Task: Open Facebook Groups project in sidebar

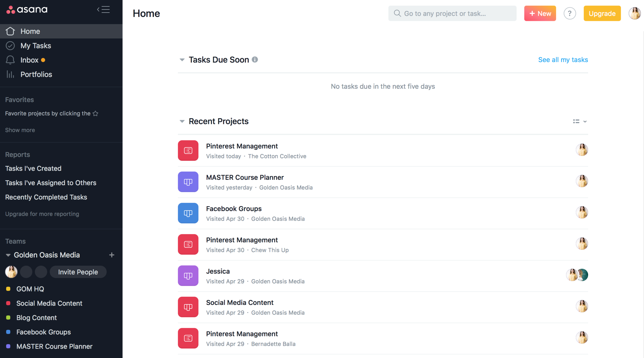Action: coord(44,332)
